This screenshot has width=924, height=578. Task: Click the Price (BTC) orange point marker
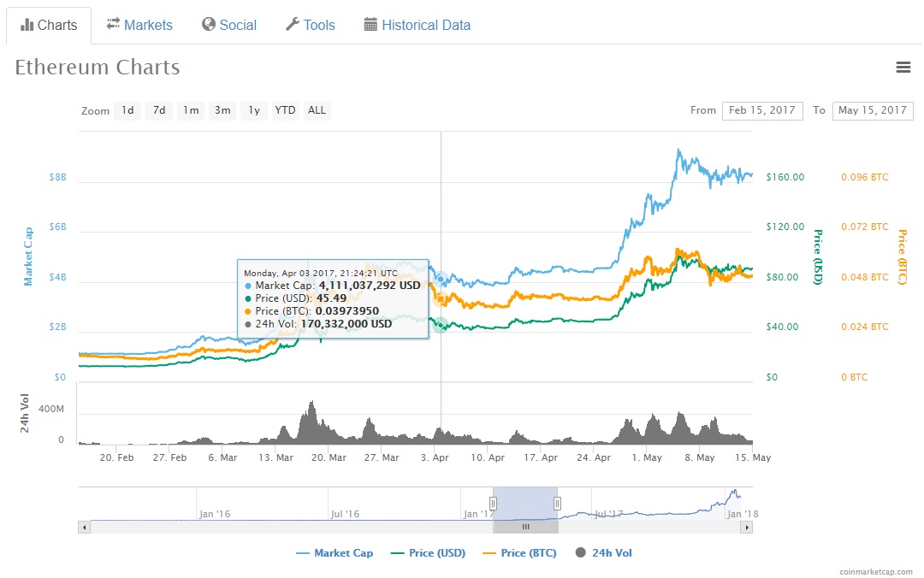click(441, 300)
